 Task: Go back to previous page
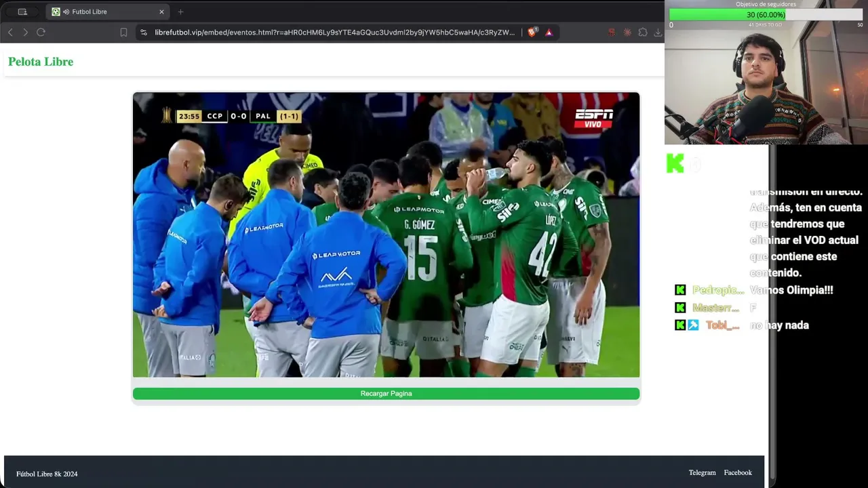[x=10, y=32]
